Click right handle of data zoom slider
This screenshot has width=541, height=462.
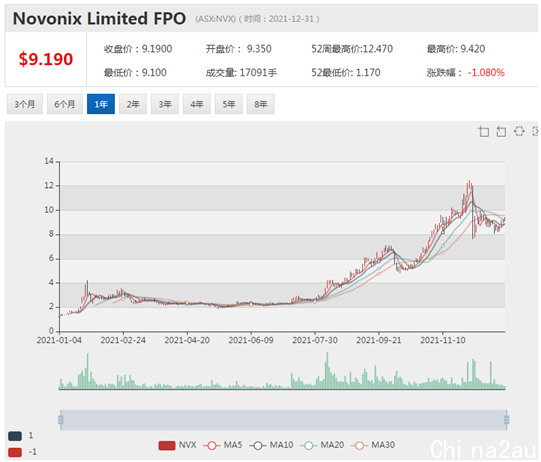506,420
